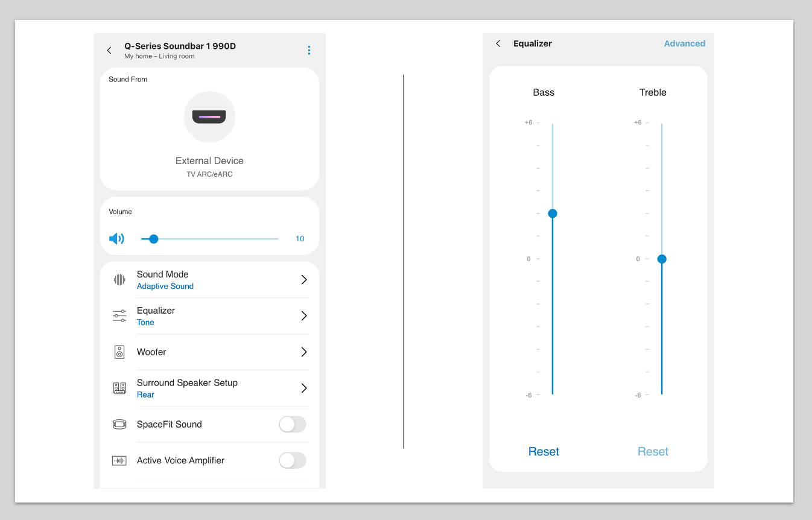812x520 pixels.
Task: Click the volume value 10
Action: pyautogui.click(x=300, y=239)
